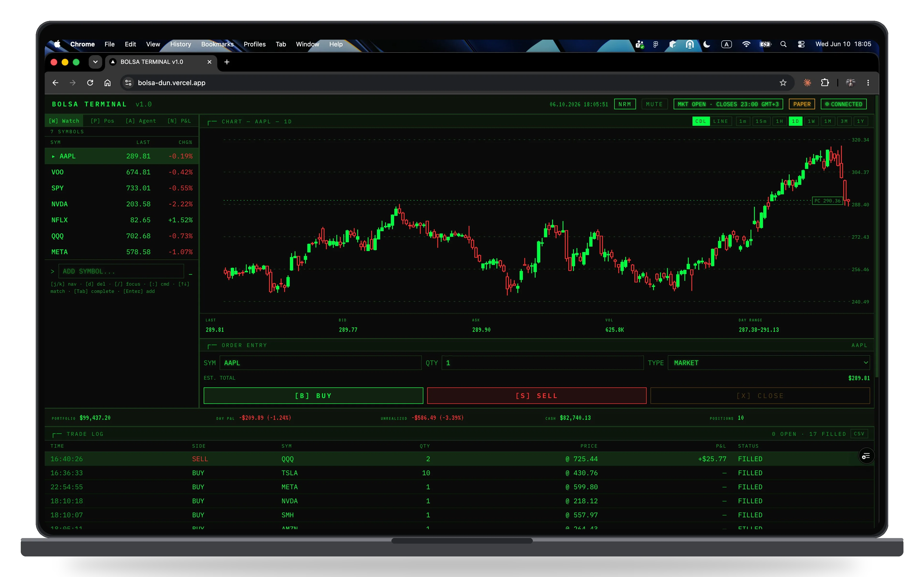Open the Wi-Fi status menu
Screen dimensions: 924x577
(746, 44)
